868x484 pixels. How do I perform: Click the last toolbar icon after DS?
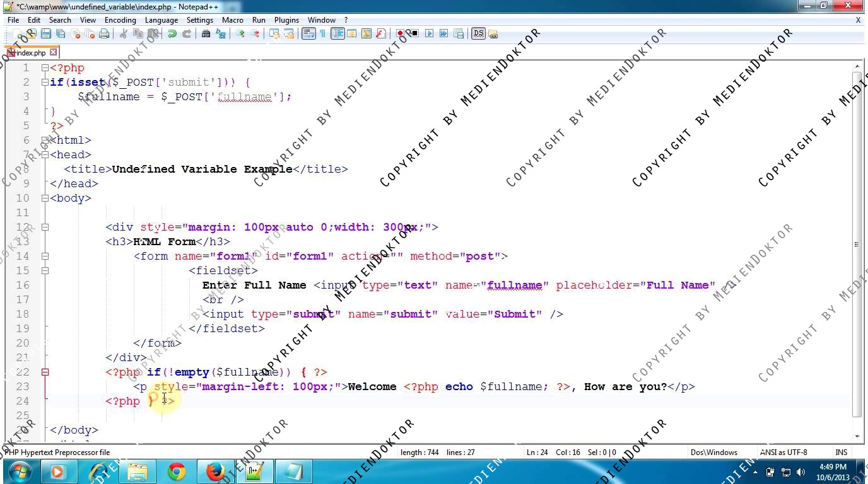493,33
